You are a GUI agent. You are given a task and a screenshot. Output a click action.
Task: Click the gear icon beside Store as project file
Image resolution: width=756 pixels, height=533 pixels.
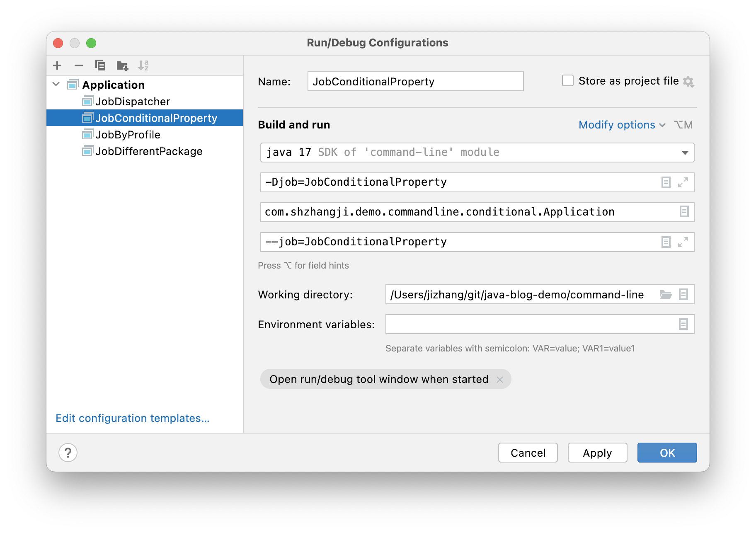688,82
